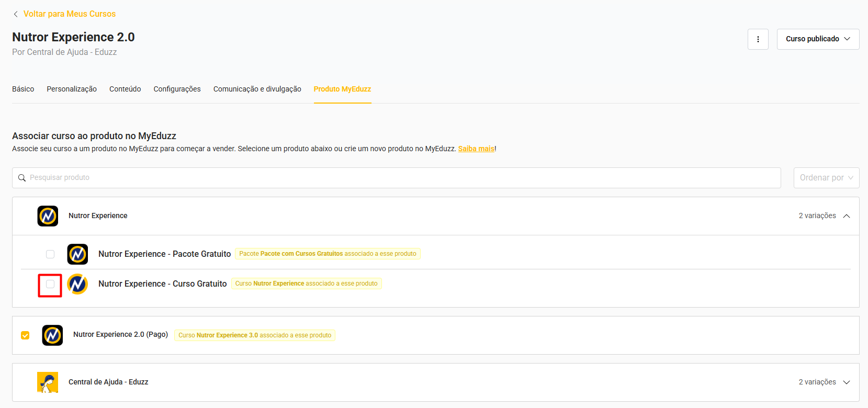Click the search magnifier icon

coord(22,178)
